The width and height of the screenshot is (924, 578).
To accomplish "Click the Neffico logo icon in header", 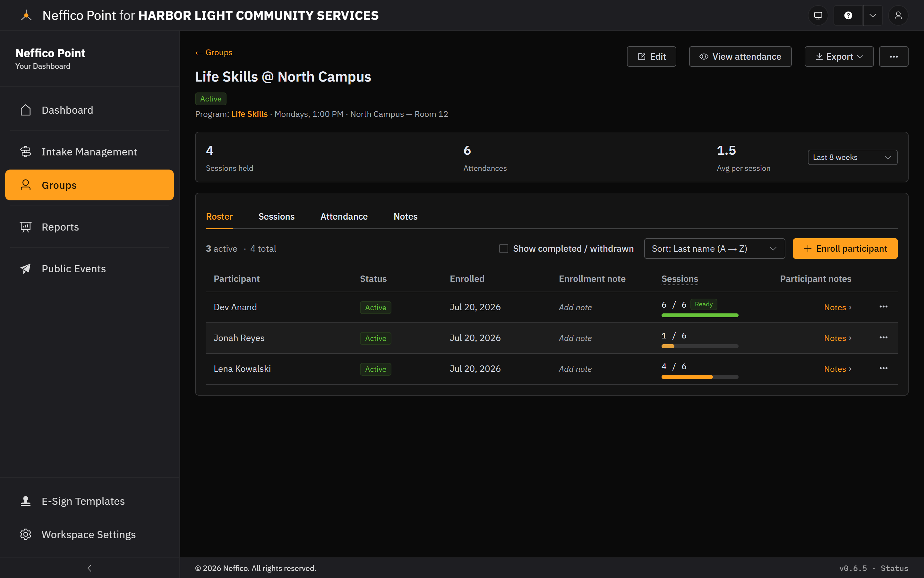I will coord(26,16).
